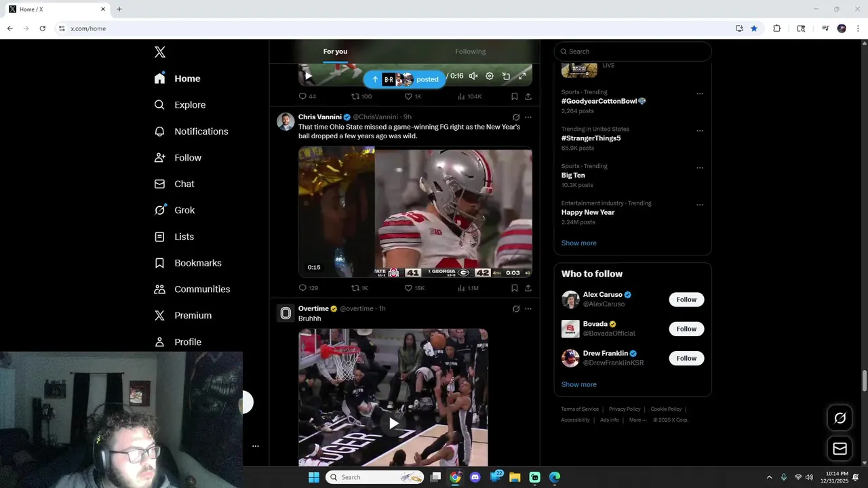Open Explore in the sidebar
Screen dimensions: 868x488
[x=180, y=105]
